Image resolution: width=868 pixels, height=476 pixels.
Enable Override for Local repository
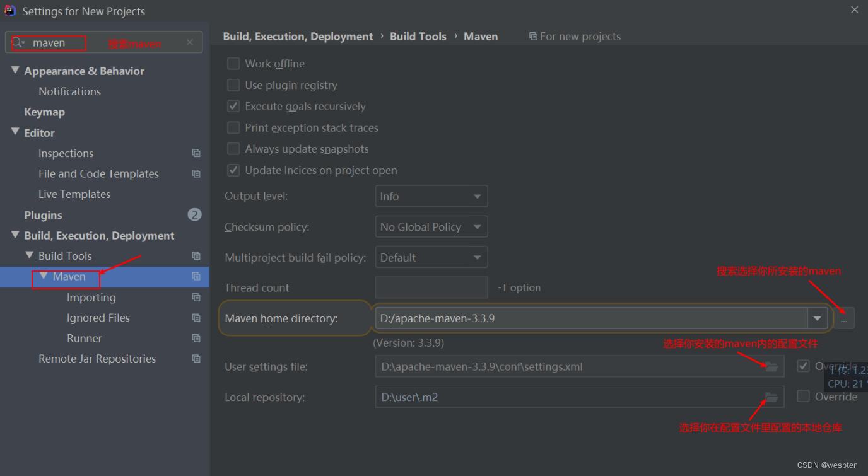click(803, 397)
